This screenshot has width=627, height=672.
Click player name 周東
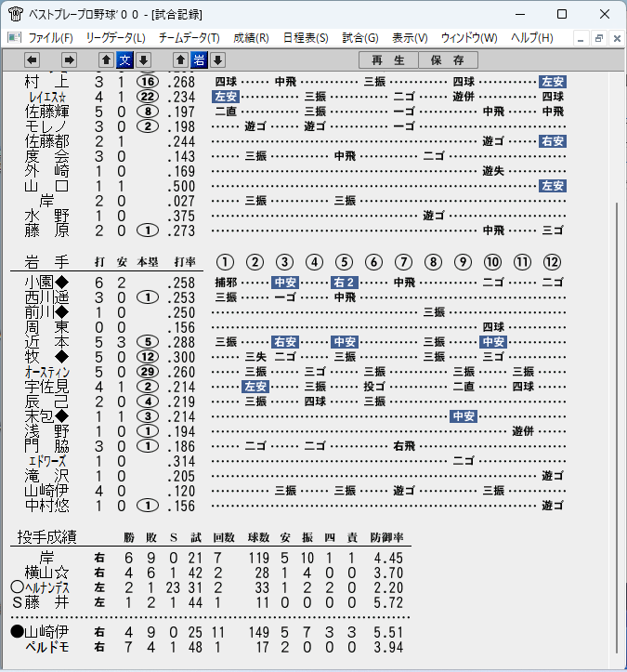(46, 327)
